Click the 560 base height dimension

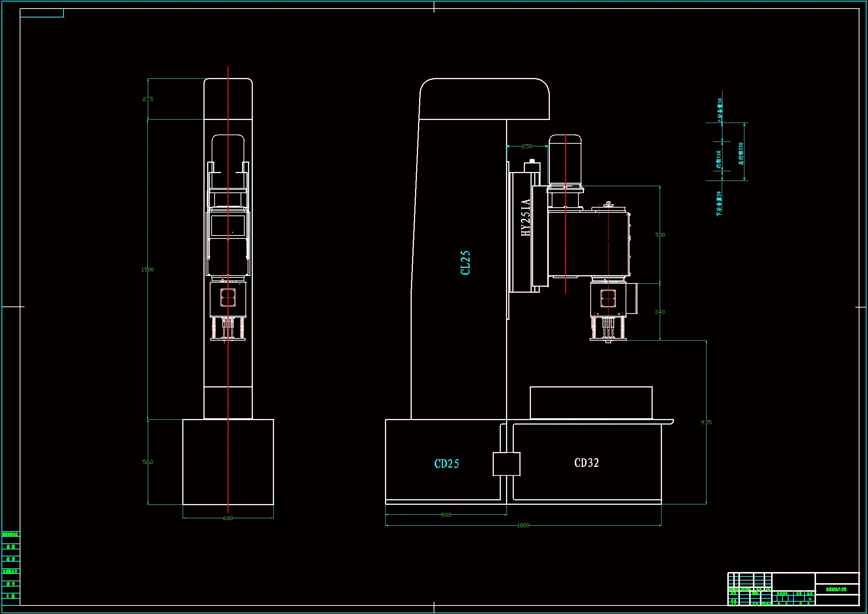click(148, 462)
